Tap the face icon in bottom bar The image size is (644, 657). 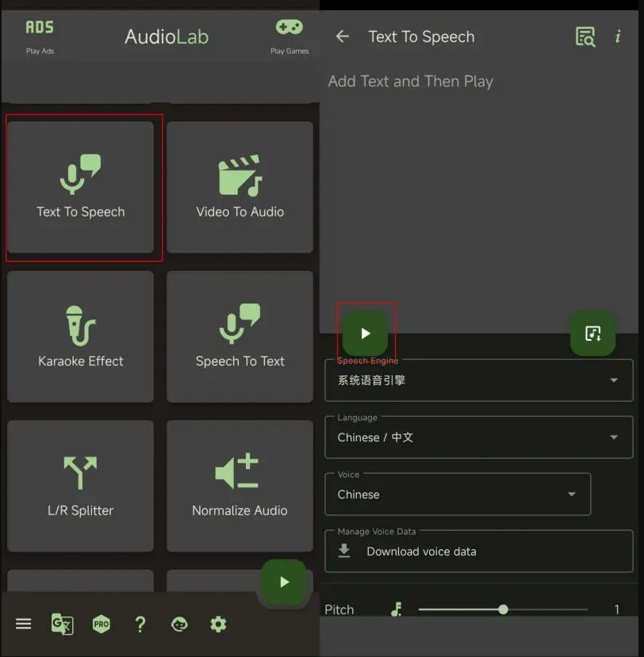point(179,624)
